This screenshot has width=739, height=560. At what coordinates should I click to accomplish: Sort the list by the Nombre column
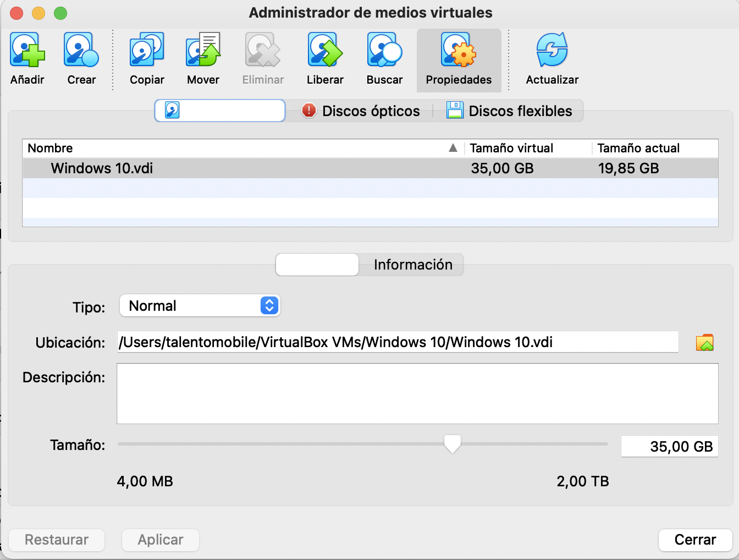[x=242, y=148]
